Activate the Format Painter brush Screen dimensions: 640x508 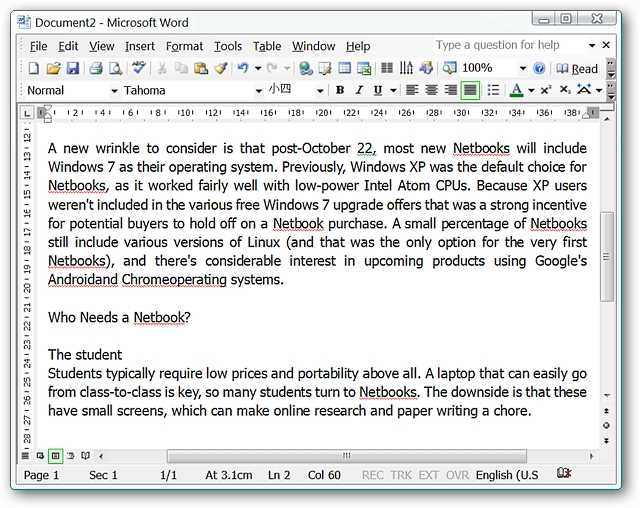point(221,68)
